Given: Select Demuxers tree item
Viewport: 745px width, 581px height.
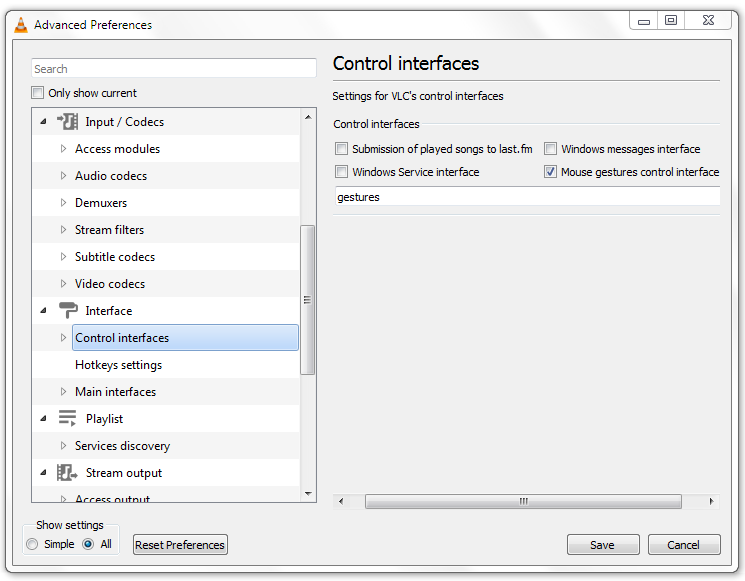Looking at the screenshot, I should (x=101, y=203).
